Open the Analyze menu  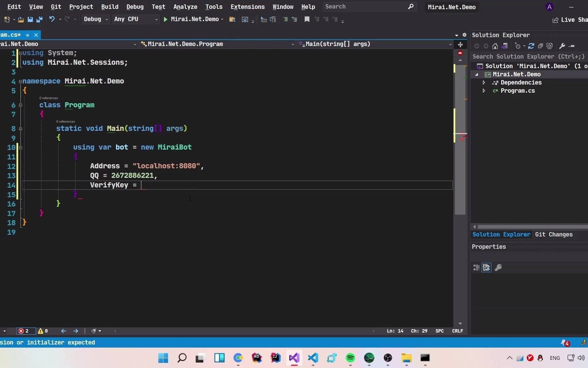click(185, 7)
